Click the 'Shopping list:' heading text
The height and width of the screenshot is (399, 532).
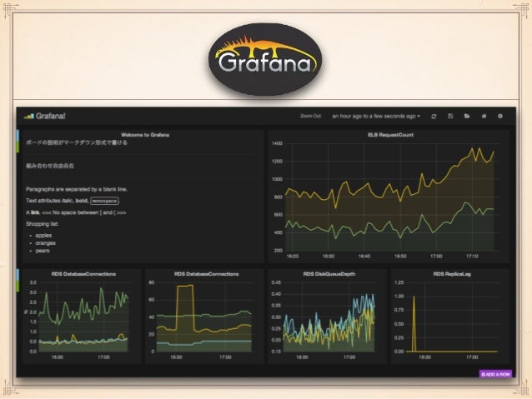coord(42,224)
